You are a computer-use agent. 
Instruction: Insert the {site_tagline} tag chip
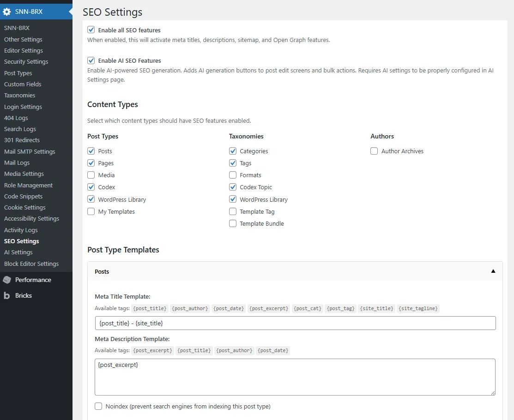point(418,308)
